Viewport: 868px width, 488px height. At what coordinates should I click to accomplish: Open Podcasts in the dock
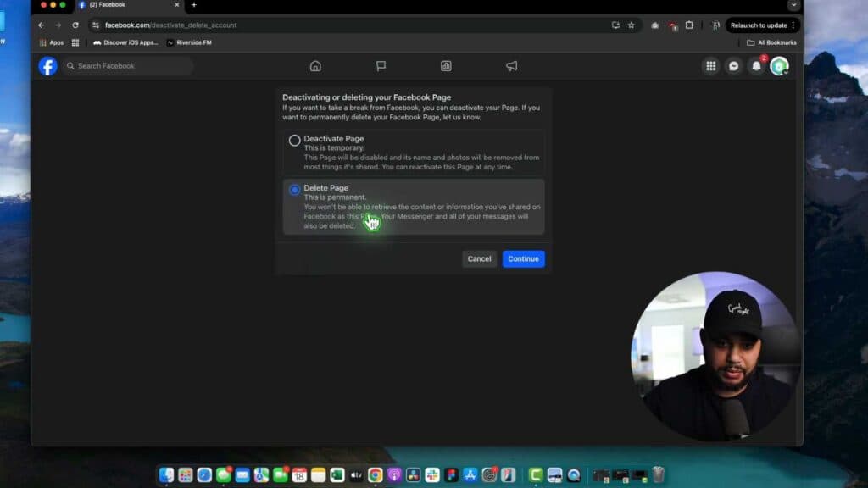(x=394, y=474)
